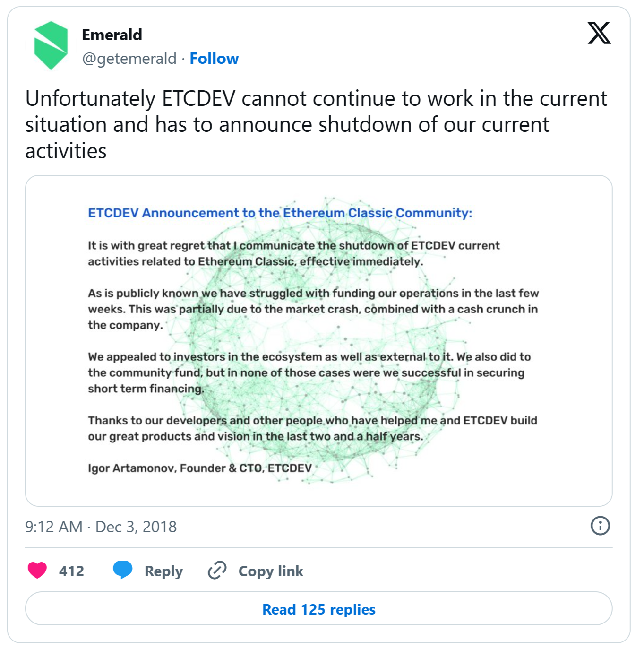Open the circled info icon
This screenshot has height=658, width=644.
[600, 526]
